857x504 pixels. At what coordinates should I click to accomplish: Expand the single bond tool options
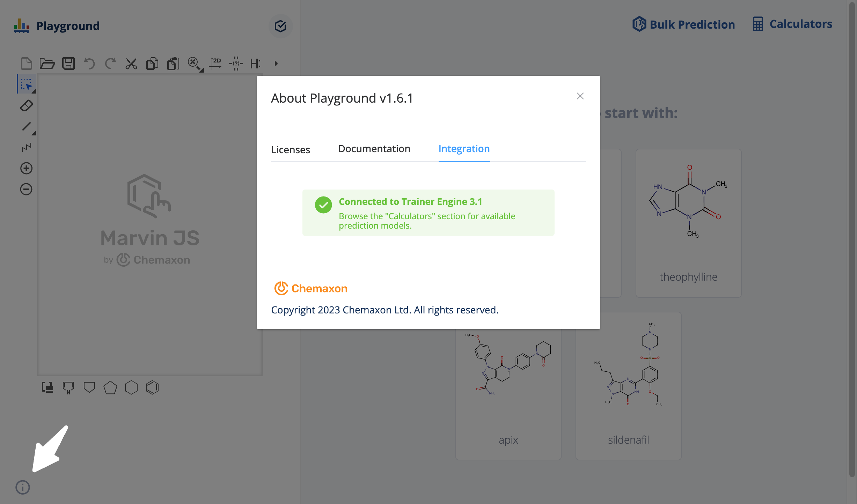click(x=34, y=133)
